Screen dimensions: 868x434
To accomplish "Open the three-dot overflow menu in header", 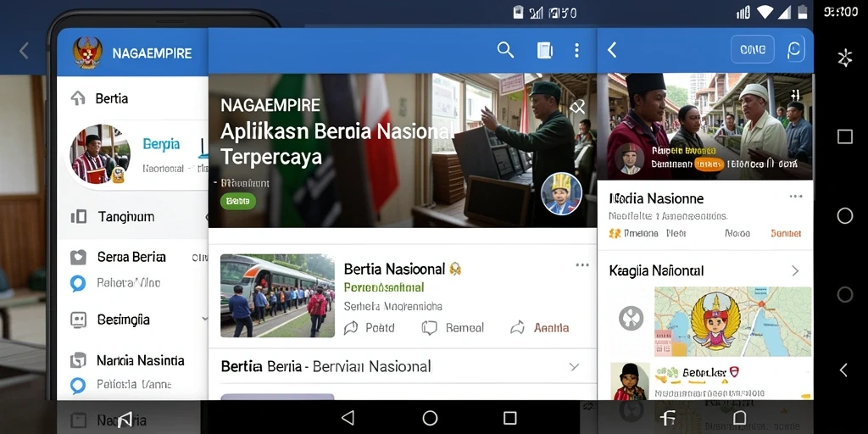I will tap(576, 50).
